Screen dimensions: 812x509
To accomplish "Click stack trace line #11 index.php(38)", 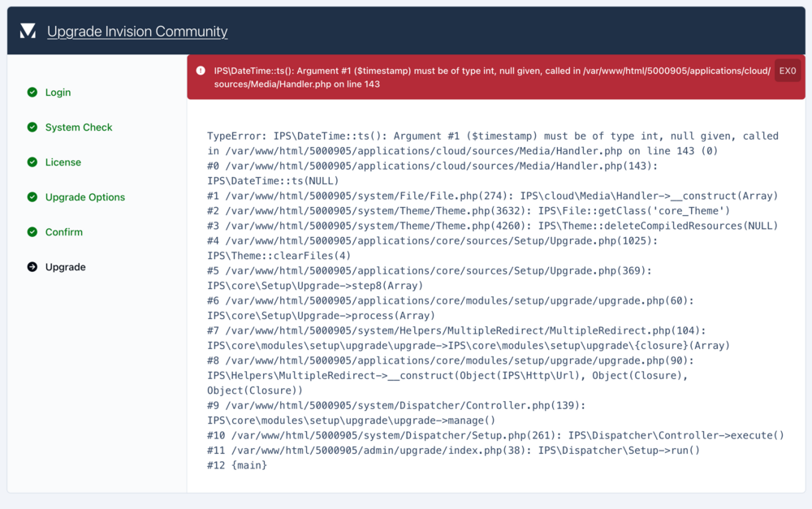I will pos(454,451).
